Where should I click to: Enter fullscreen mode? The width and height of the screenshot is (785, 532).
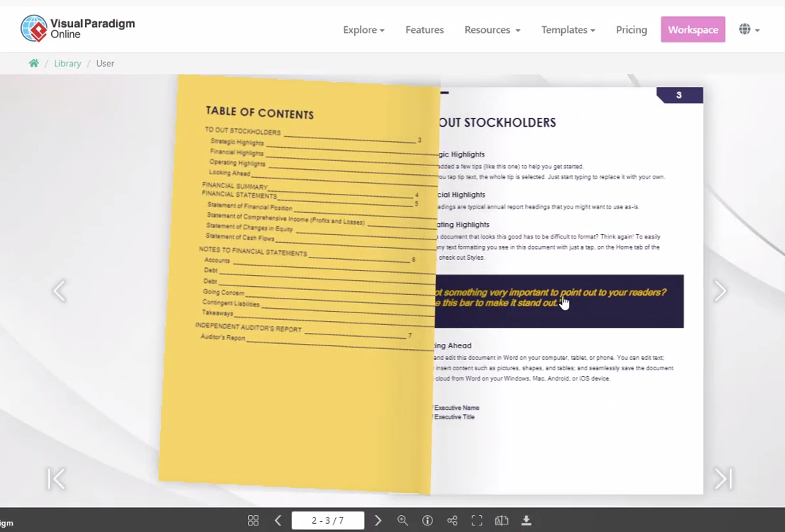(477, 520)
